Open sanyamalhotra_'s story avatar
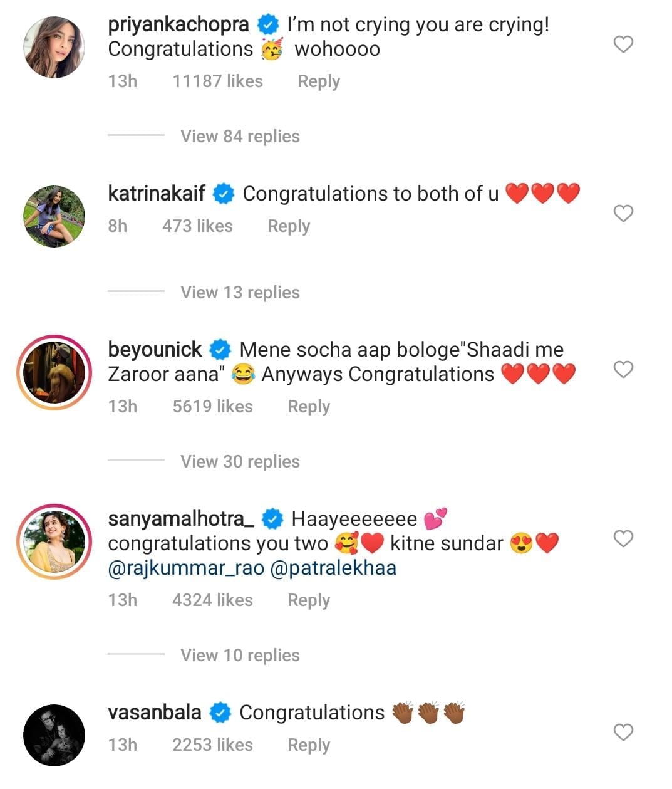The image size is (672, 789). 54,541
